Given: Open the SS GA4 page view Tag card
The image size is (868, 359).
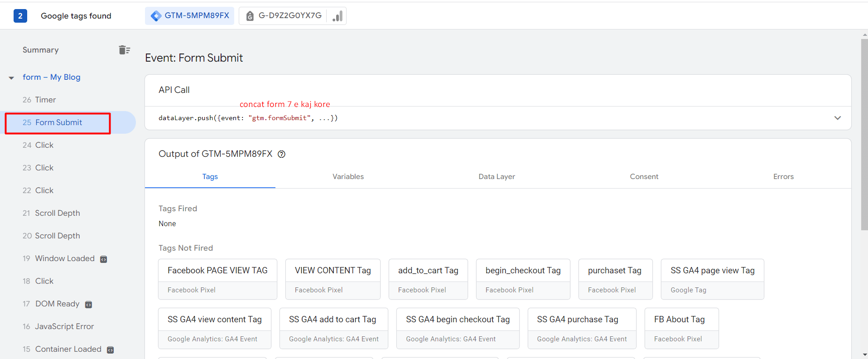Looking at the screenshot, I should pos(713,279).
